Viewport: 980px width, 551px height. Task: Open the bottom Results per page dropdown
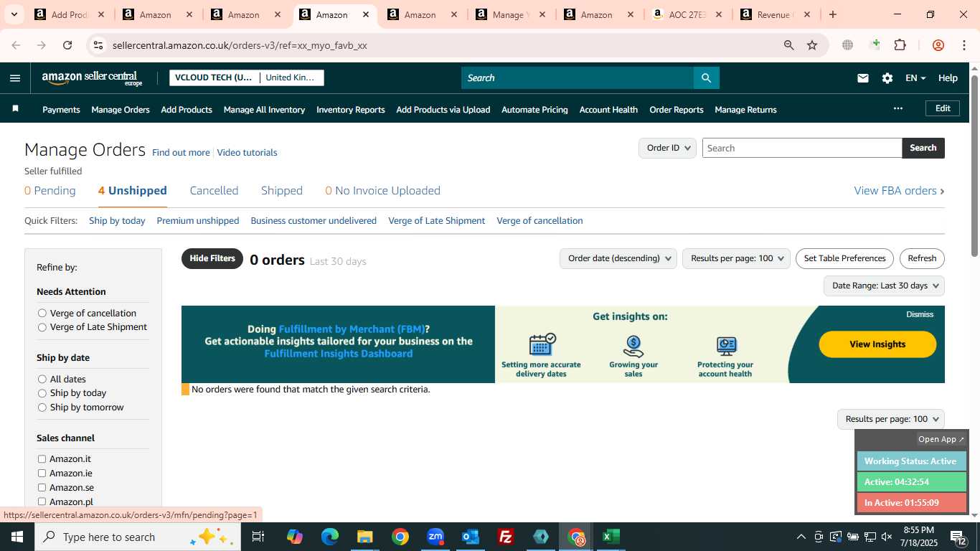(x=890, y=419)
